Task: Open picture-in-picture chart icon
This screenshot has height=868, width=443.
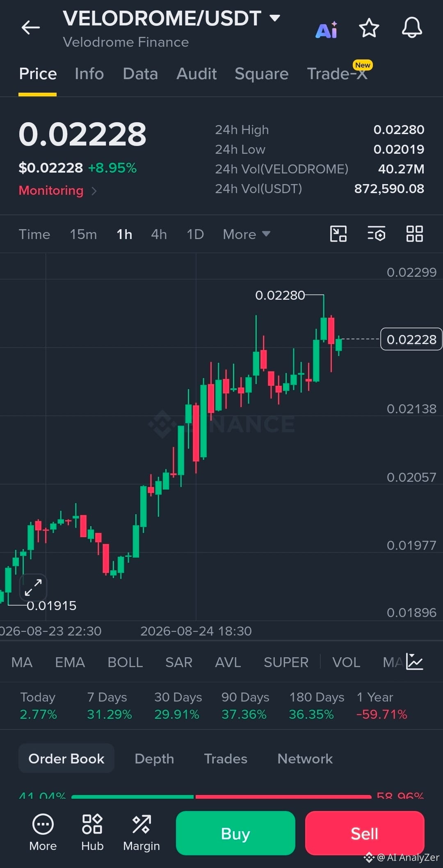Action: tap(338, 234)
